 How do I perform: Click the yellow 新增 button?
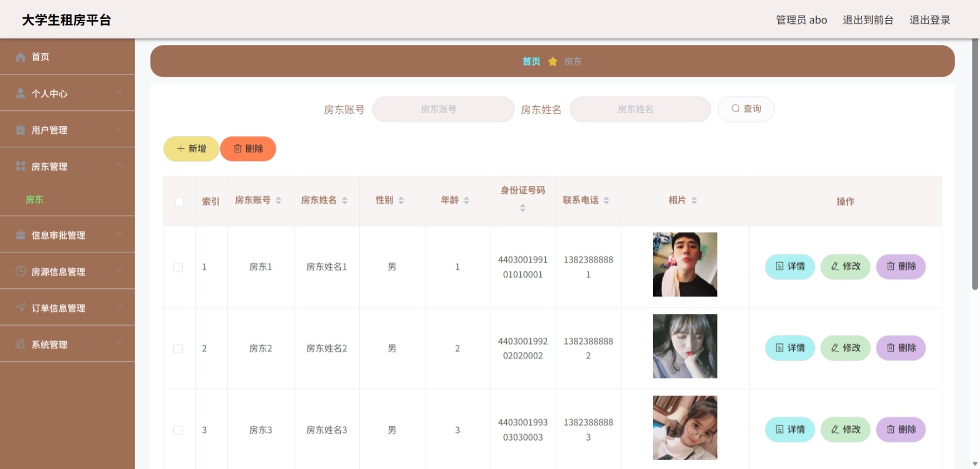(x=191, y=149)
